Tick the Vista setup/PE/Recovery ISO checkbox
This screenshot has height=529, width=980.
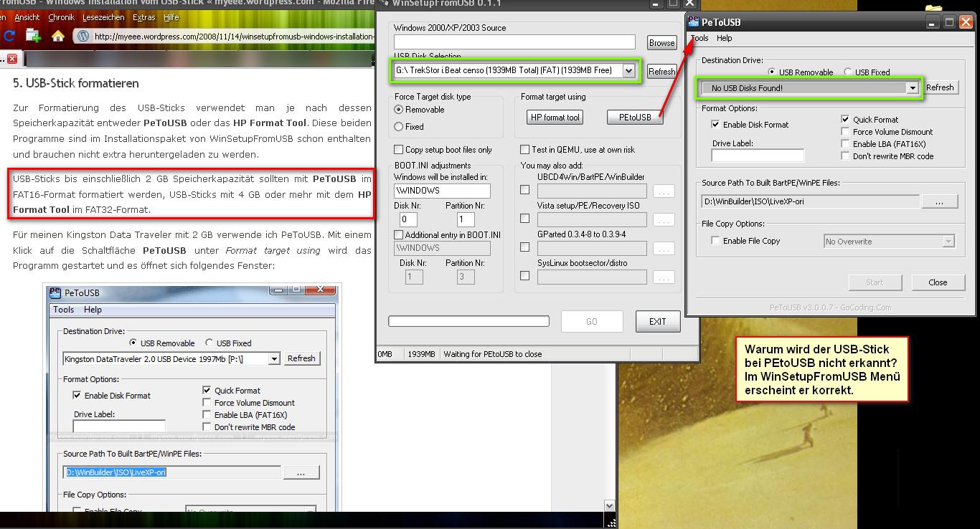tap(525, 219)
